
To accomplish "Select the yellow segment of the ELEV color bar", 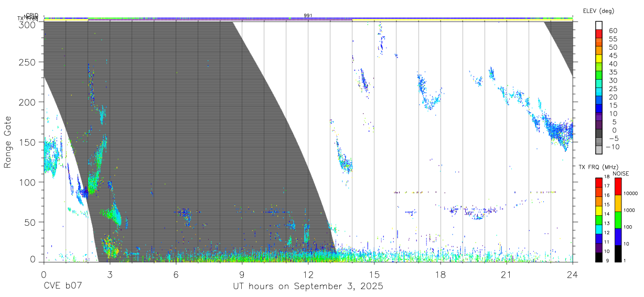I will [x=599, y=60].
